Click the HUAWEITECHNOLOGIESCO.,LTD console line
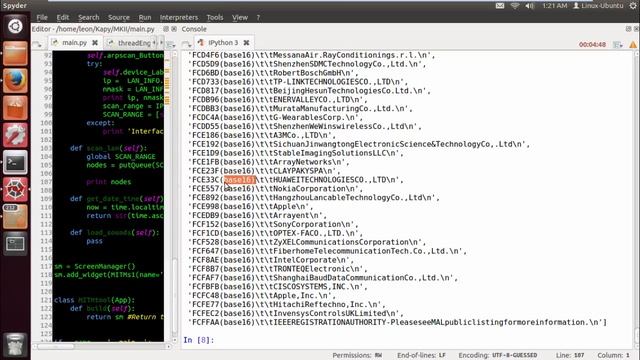 point(296,180)
